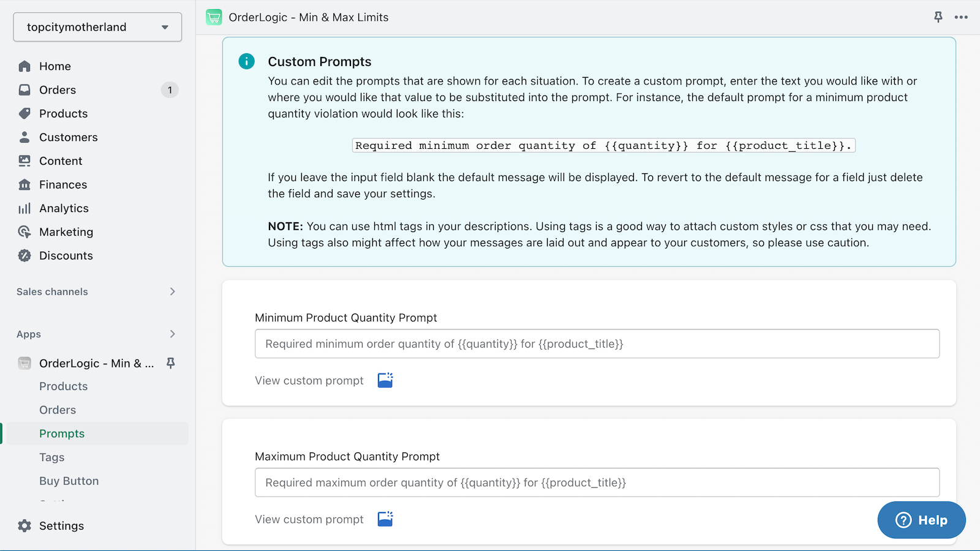Click the View custom prompt link under Maximum prompt

309,519
